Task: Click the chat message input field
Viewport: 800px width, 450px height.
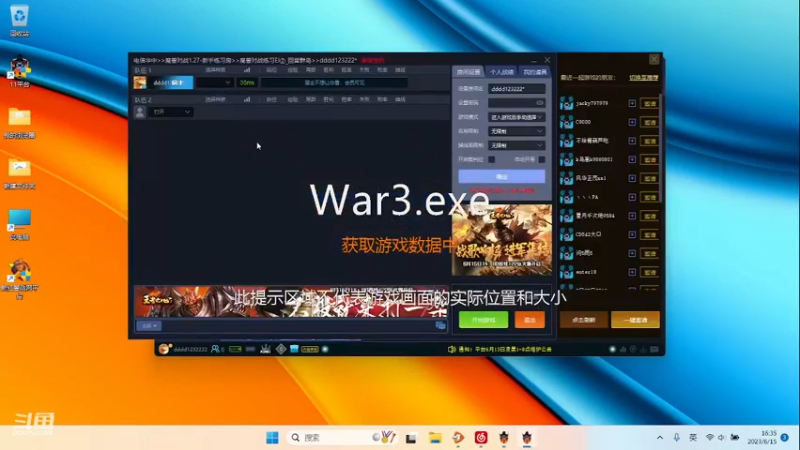Action: 298,326
